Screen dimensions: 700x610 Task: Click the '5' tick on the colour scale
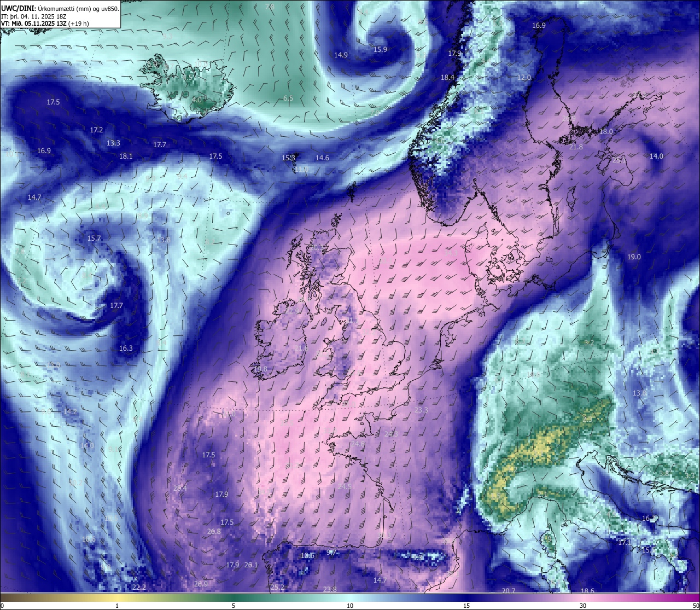click(x=234, y=606)
